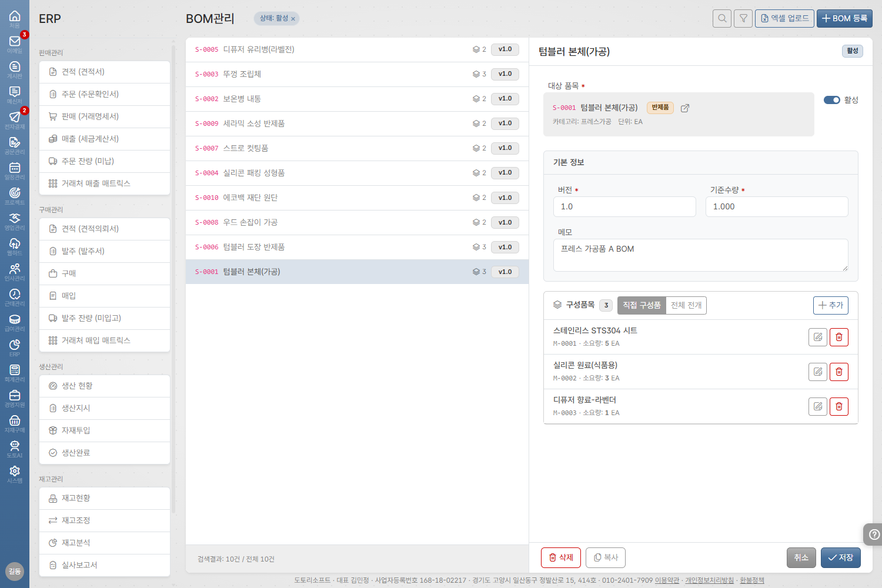Edit the 디퓨저 향료-라벤더 component
Screen dimensions: 882x588
pos(818,406)
